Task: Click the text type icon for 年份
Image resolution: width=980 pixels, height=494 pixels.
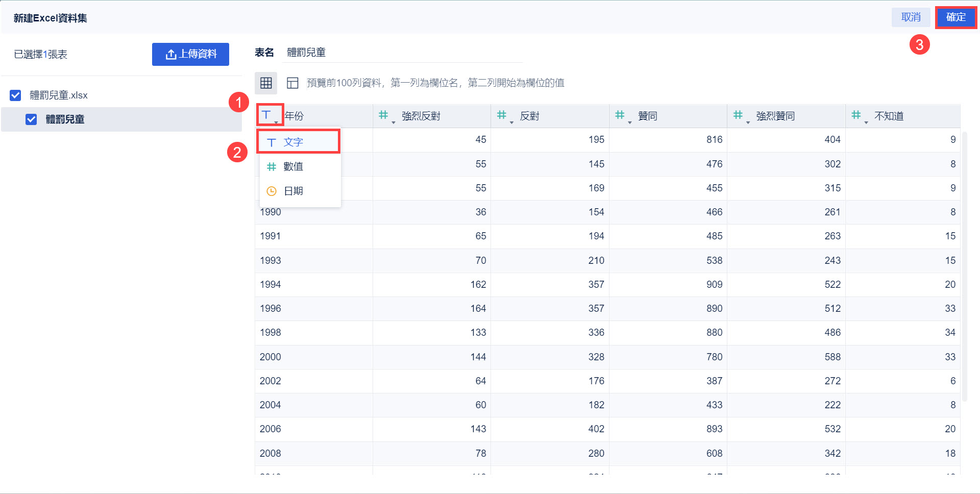Action: (x=267, y=115)
